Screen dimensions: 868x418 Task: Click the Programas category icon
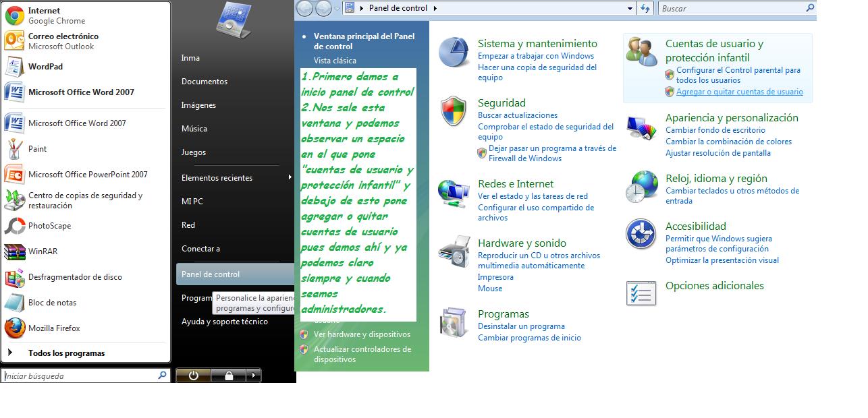pyautogui.click(x=453, y=322)
